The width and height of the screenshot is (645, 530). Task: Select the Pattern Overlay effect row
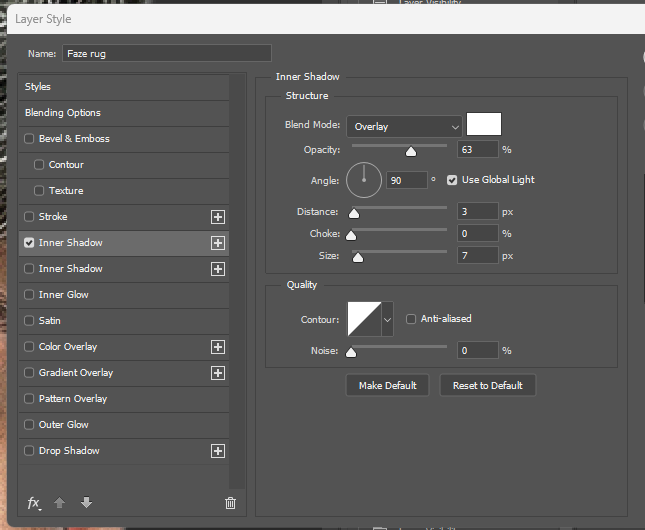pyautogui.click(x=124, y=399)
